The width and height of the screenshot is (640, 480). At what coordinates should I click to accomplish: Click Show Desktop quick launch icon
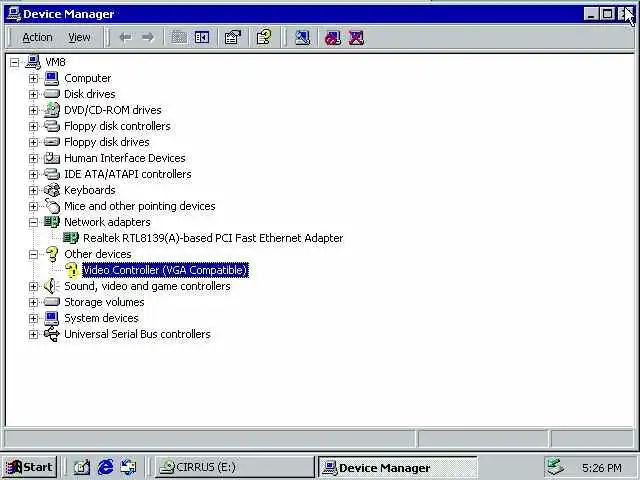click(82, 467)
